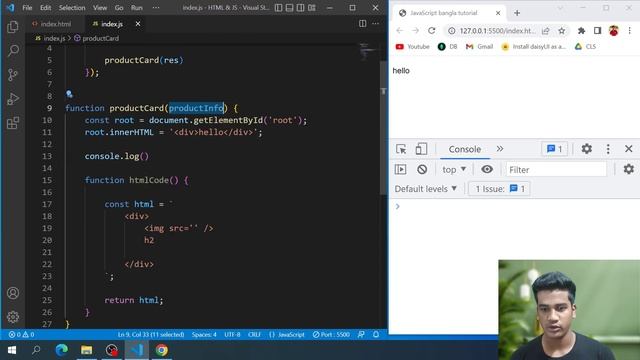Click the minimap in the editor
The height and width of the screenshot is (360, 640).
(369, 53)
